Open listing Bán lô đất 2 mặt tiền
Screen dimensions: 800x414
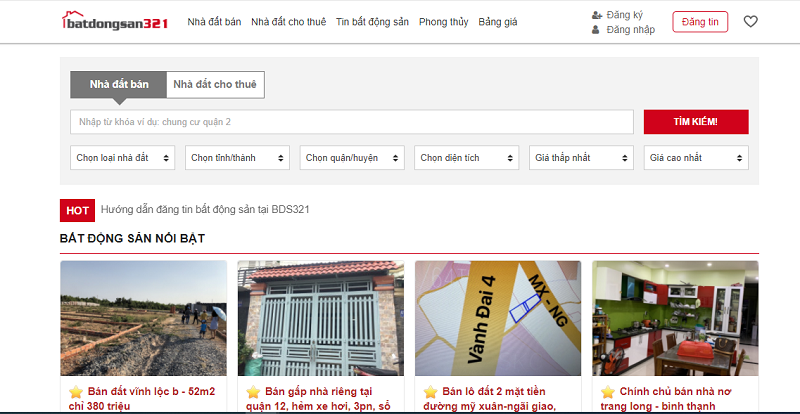point(490,399)
